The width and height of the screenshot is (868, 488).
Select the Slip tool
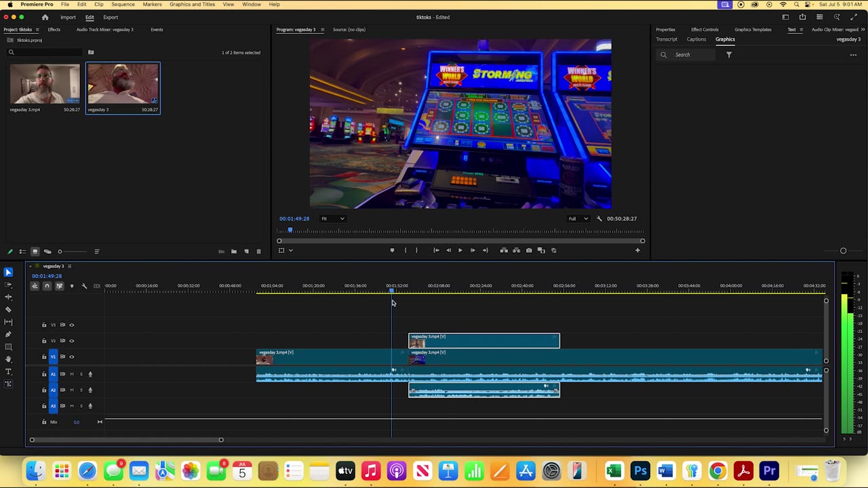pyautogui.click(x=8, y=322)
